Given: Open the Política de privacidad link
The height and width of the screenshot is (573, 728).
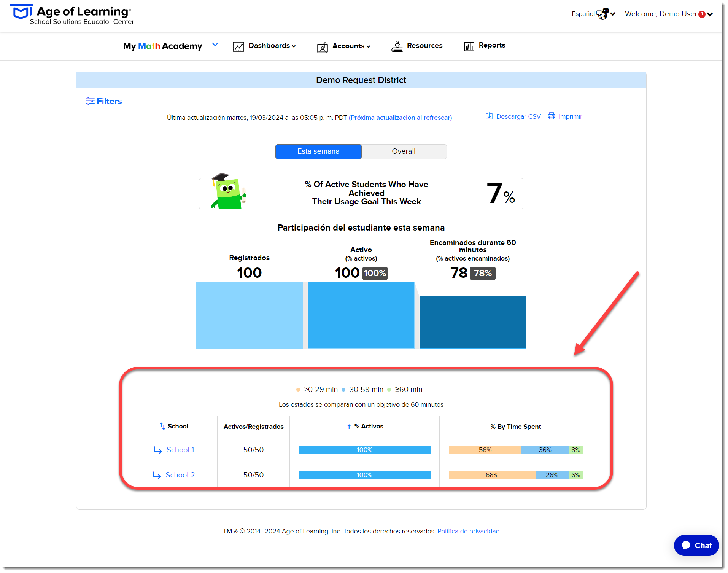Looking at the screenshot, I should click(x=468, y=531).
